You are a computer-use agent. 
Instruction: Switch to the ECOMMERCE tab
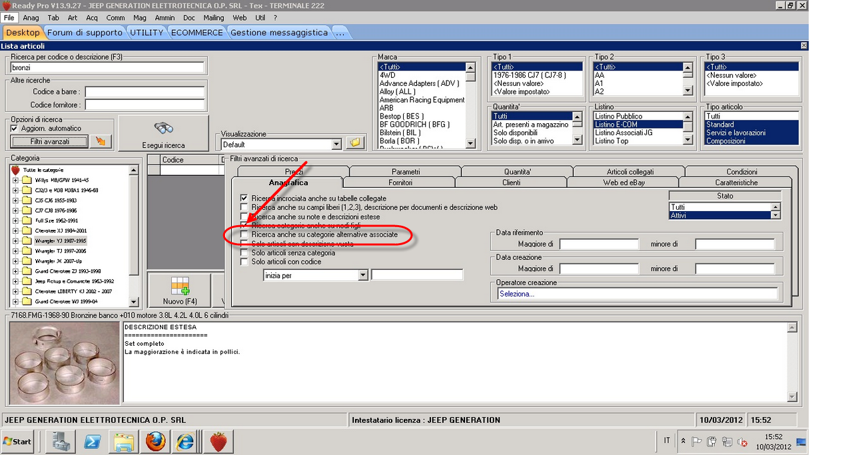[197, 32]
